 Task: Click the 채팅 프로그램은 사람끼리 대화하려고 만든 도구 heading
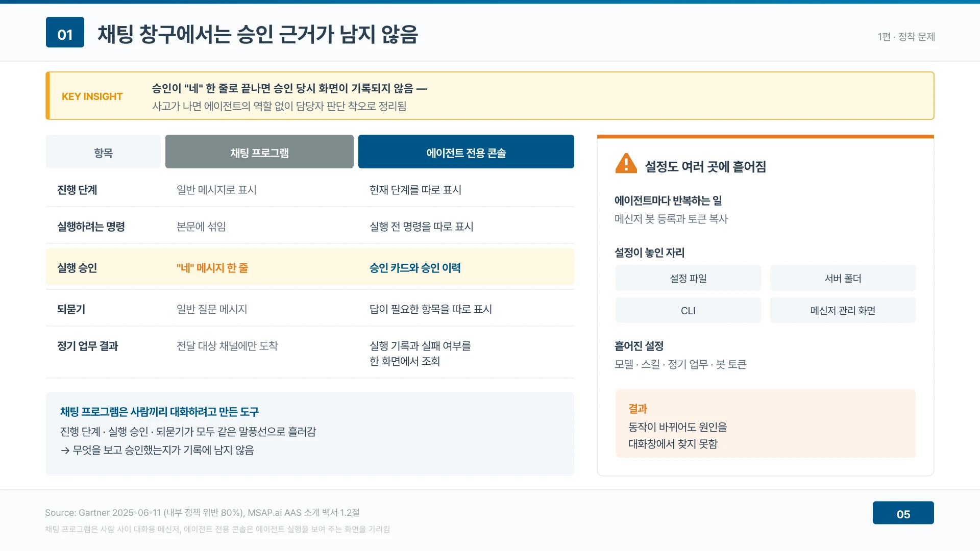pos(159,412)
